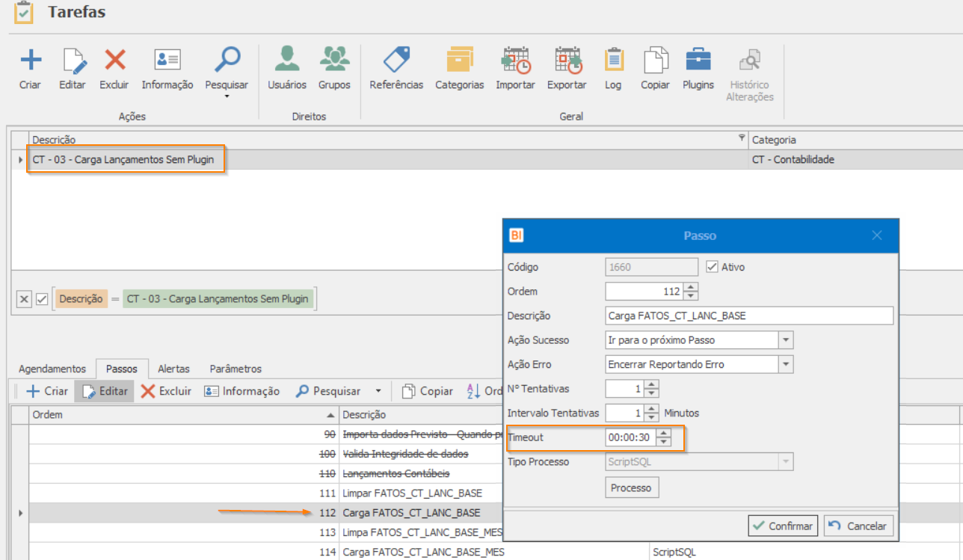Expand the Ação Sucesso dropdown
963x560 pixels.
coord(785,340)
